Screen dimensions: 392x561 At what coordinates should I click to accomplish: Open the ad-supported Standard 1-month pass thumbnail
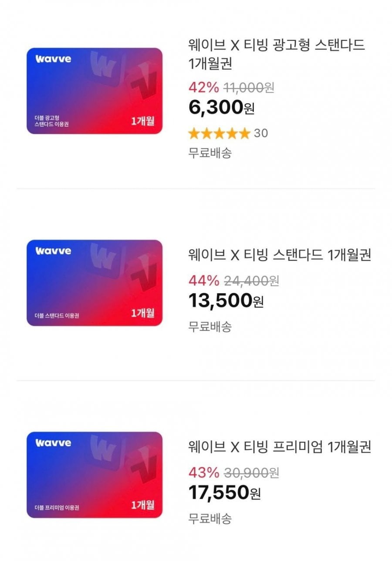(x=95, y=91)
